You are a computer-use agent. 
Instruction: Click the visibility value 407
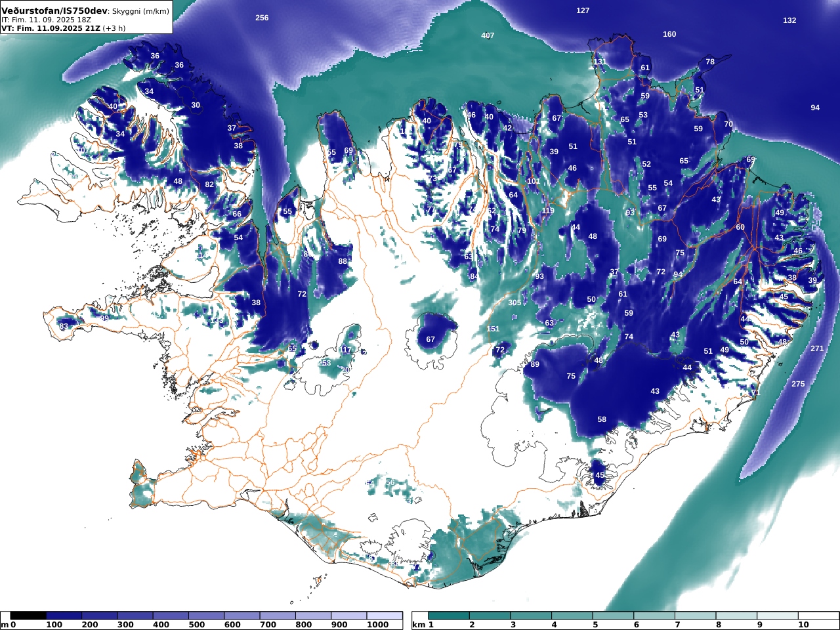[488, 35]
